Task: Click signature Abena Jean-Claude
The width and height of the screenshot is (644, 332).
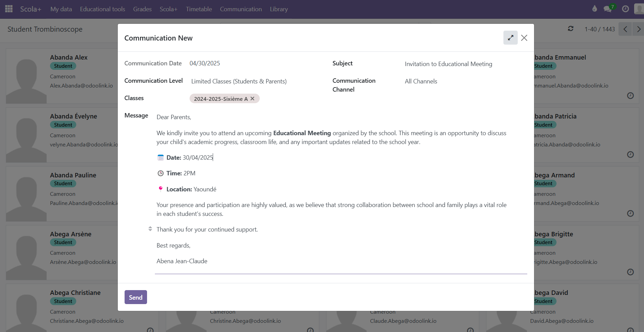Action: coord(182,261)
